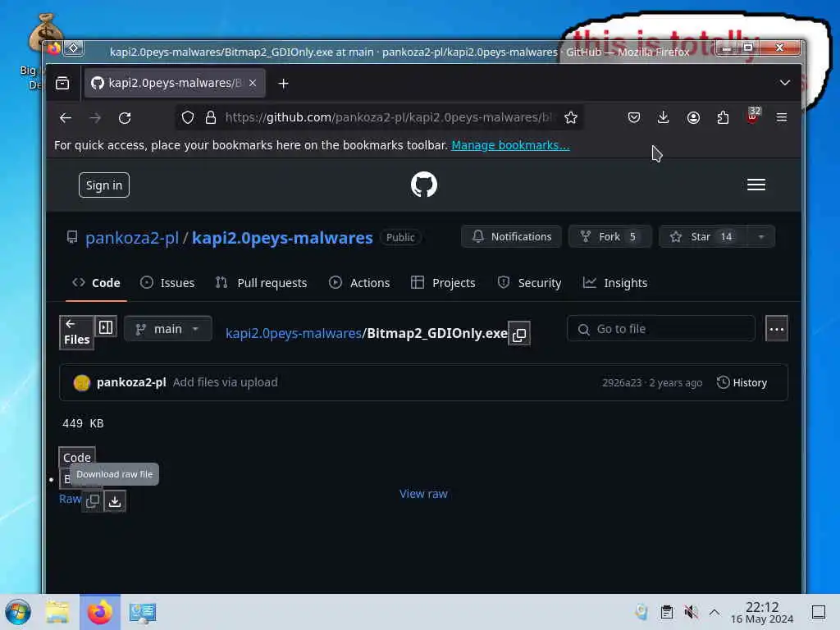Fork this repository
Viewport: 840px width, 630px height.
(609, 237)
